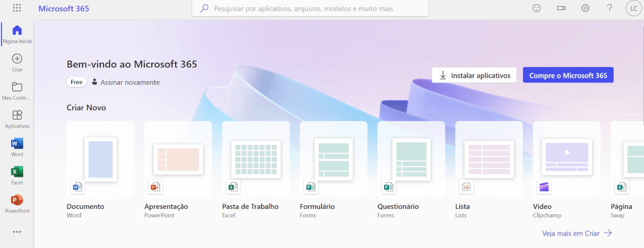Click Forms badge on Formulário card

[x=310, y=187]
